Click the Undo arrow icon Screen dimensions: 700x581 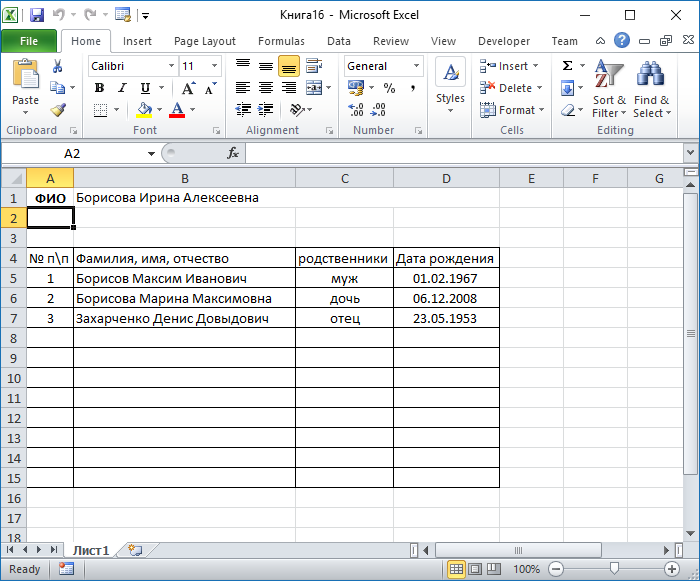tap(58, 15)
